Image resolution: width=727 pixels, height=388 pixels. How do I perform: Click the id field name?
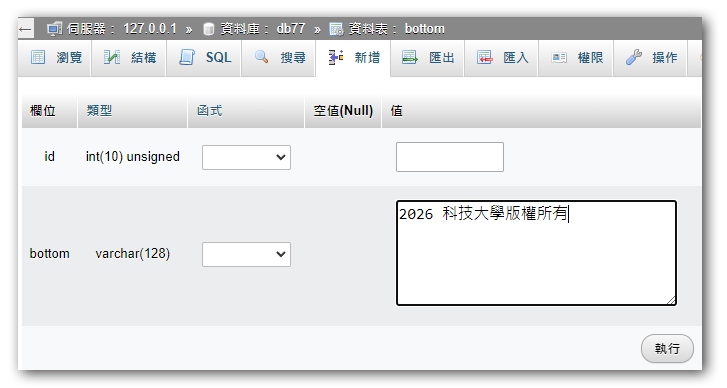(x=49, y=157)
